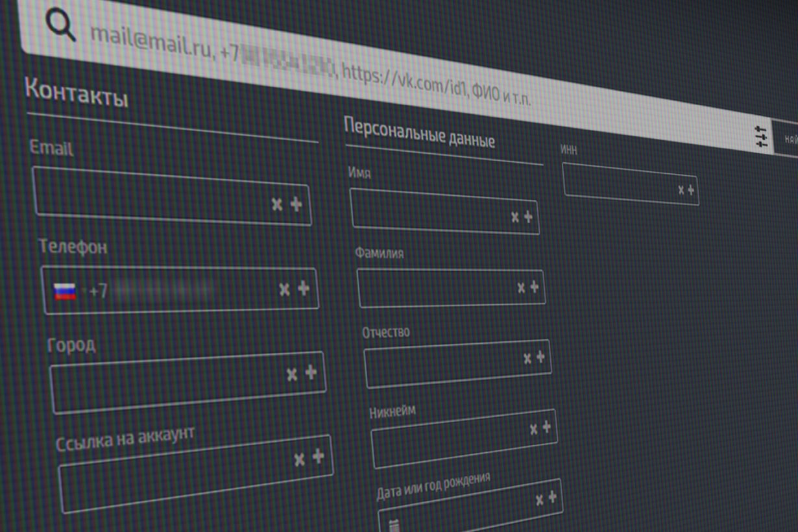
Task: Clear the Ссылка на аккаунт field
Action: pyautogui.click(x=299, y=459)
